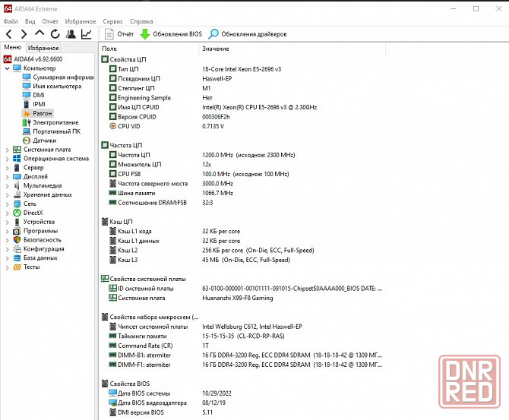Click the AIDA64 v6.92.6600 root node
This screenshot has width=509, height=420.
33,59
